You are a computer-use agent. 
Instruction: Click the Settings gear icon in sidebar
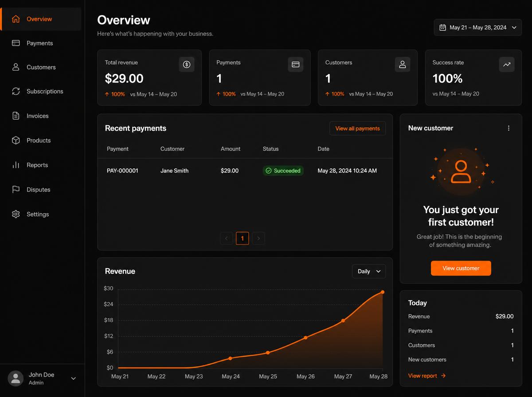(x=16, y=214)
